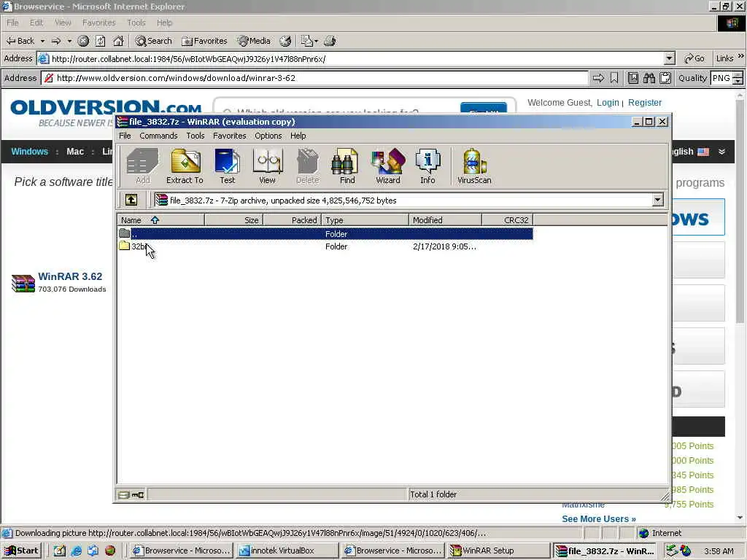Expand the Links toolbar chevron

pyautogui.click(x=741, y=56)
